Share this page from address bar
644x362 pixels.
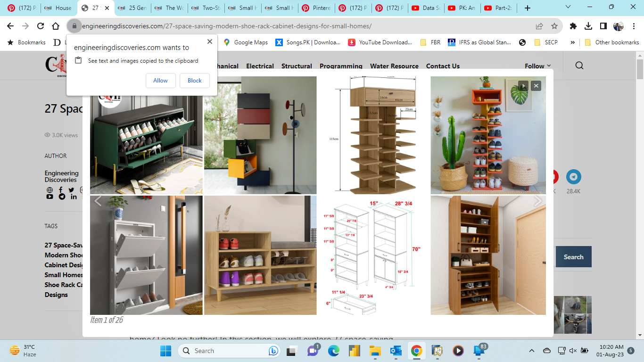539,26
